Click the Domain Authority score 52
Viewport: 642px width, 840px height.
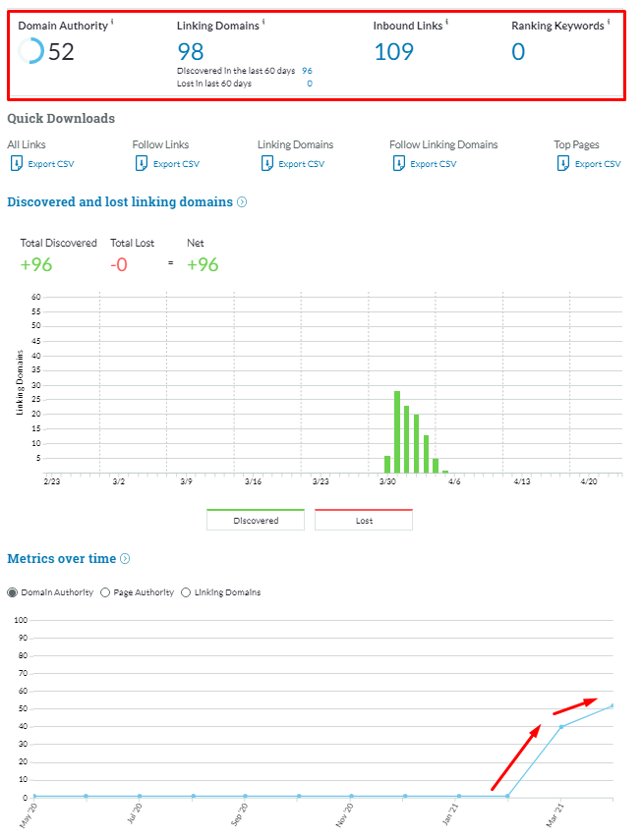click(61, 52)
